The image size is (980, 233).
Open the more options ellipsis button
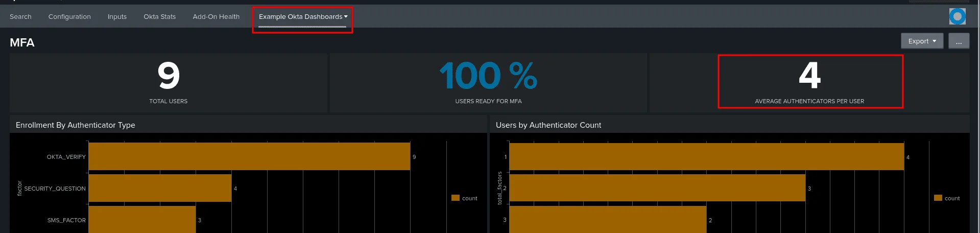959,41
